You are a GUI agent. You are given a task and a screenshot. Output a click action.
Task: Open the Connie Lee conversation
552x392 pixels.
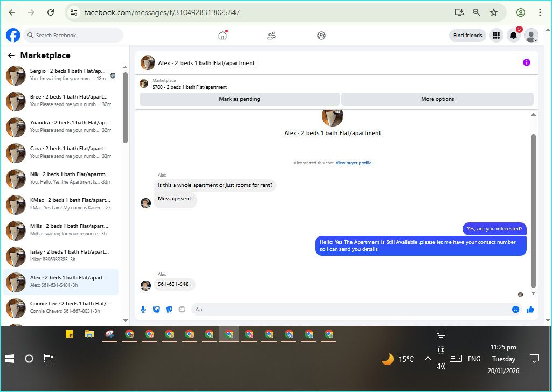click(x=61, y=308)
